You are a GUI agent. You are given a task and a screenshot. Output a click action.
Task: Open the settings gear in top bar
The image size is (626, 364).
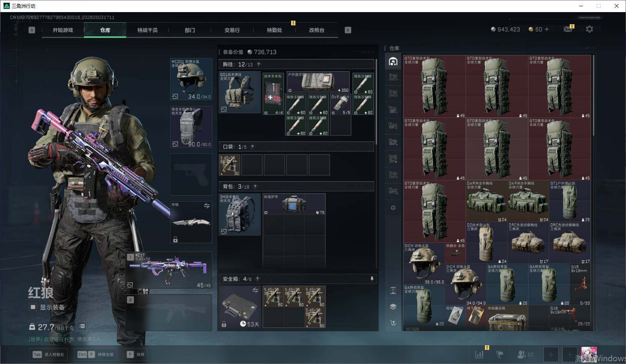click(589, 29)
